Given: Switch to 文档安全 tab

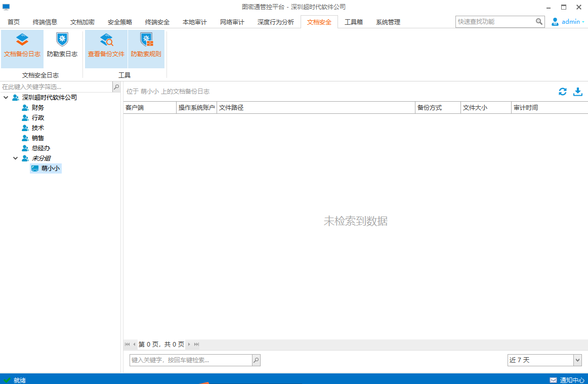Looking at the screenshot, I should coord(319,22).
